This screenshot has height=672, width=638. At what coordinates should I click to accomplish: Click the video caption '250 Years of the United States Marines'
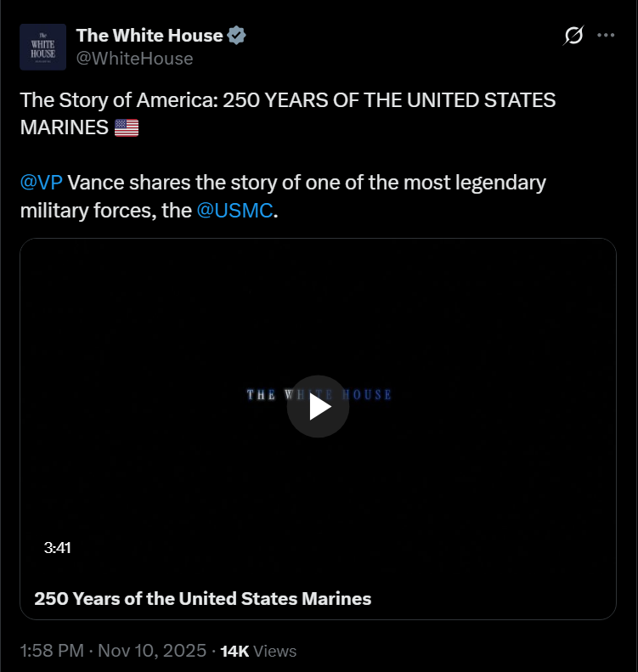point(202,598)
